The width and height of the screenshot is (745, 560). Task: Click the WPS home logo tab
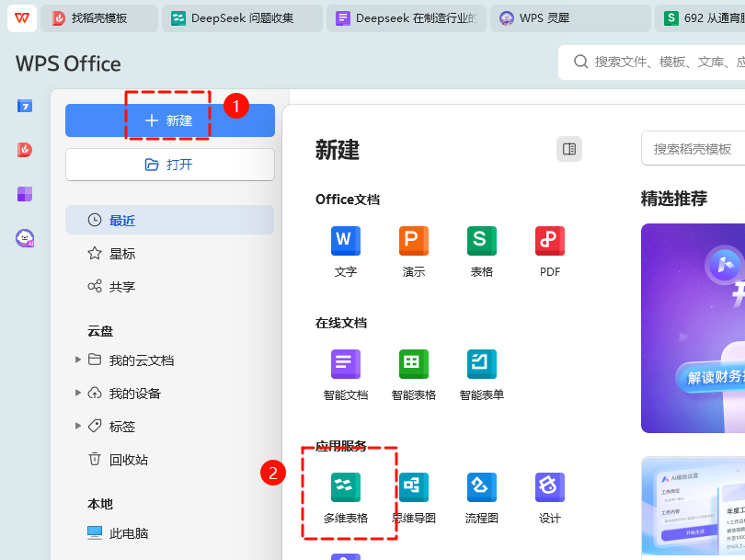pos(22,18)
